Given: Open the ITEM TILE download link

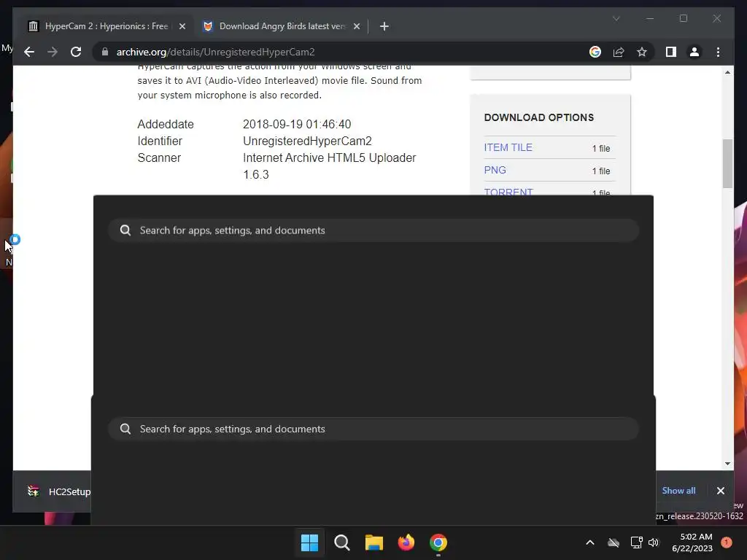Looking at the screenshot, I should [x=508, y=147].
